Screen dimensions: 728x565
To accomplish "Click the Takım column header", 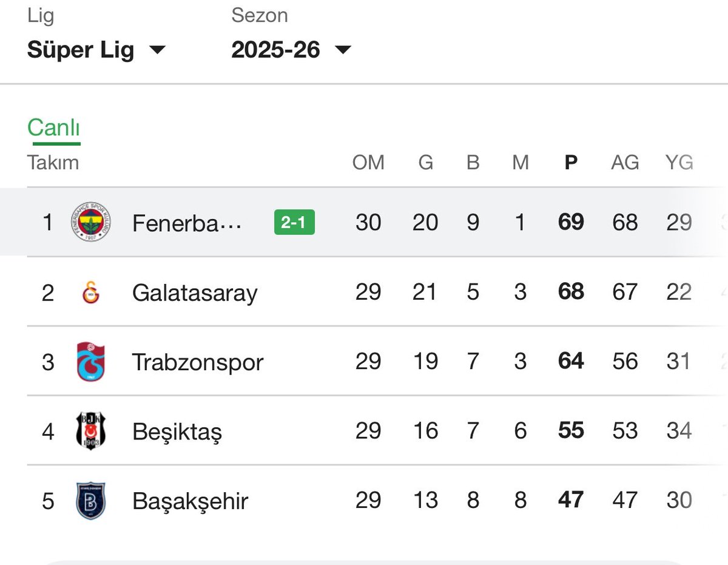I will click(x=53, y=163).
